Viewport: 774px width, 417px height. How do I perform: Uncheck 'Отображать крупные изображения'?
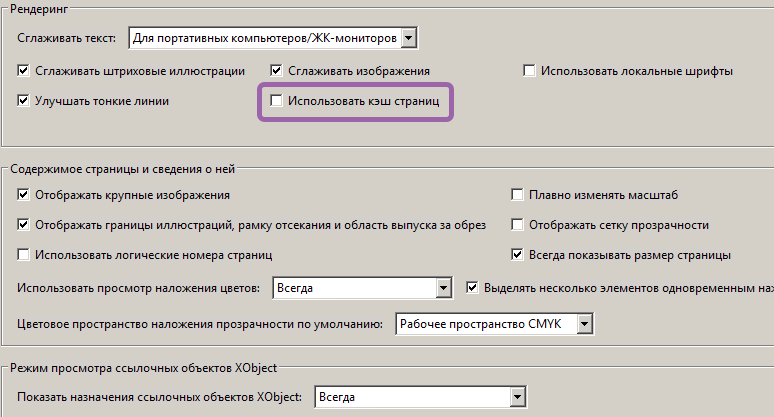coord(25,194)
